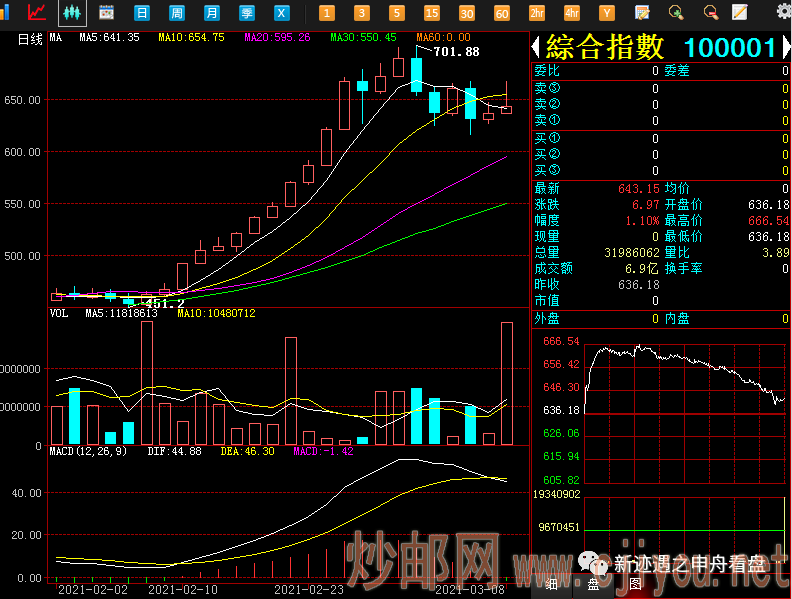Select the 1-minute interval button

(x=326, y=13)
